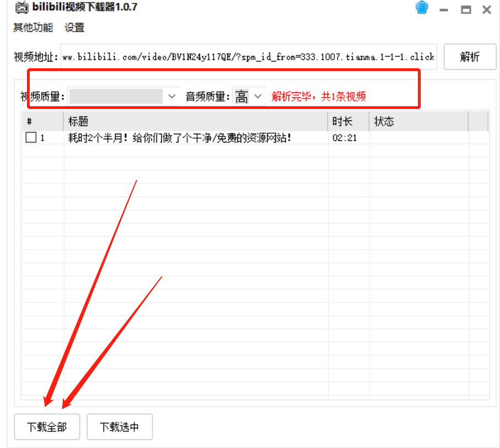
Task: Maximize the bilibili downloader window
Action: coord(466,10)
